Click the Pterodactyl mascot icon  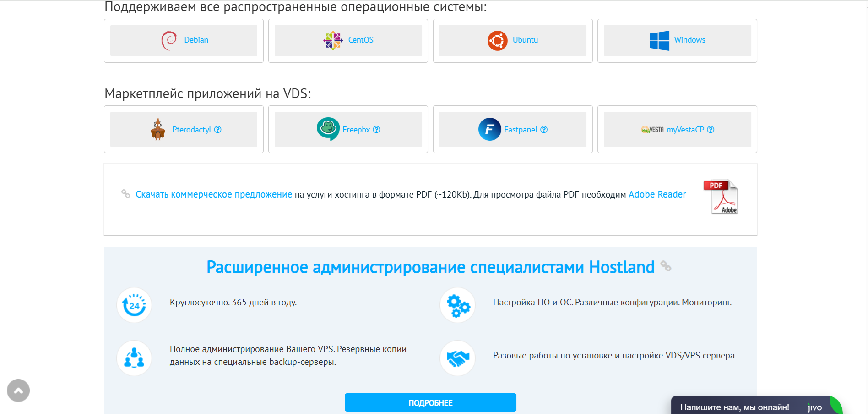[158, 129]
